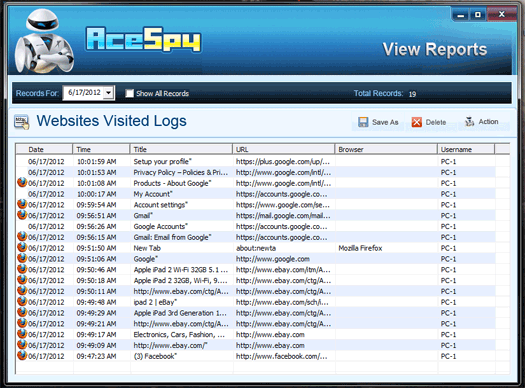
Task: Select 'Apple iPad 3rd Generation 1...' title
Action: click(x=180, y=313)
